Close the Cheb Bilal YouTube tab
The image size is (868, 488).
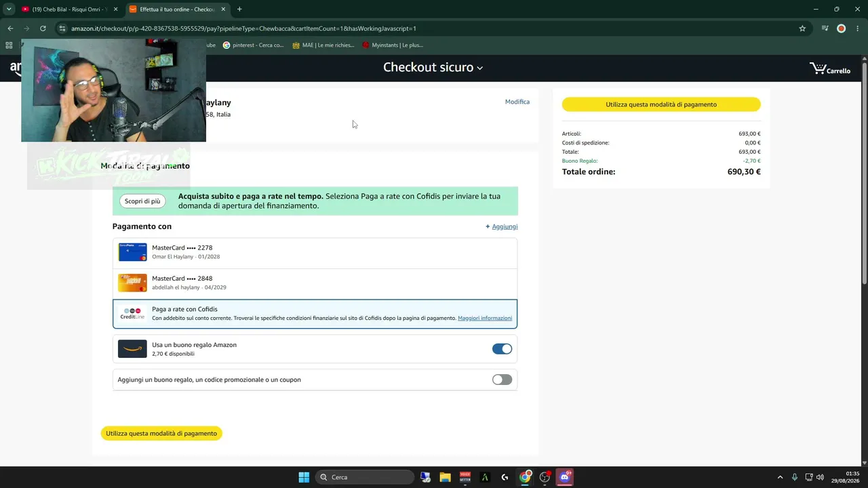tap(115, 9)
